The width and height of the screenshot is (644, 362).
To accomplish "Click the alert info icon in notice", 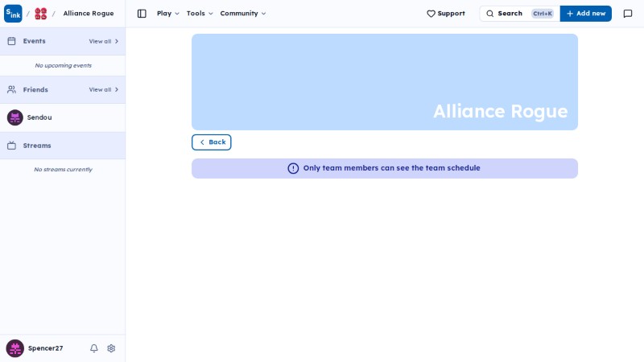I will pos(293,168).
